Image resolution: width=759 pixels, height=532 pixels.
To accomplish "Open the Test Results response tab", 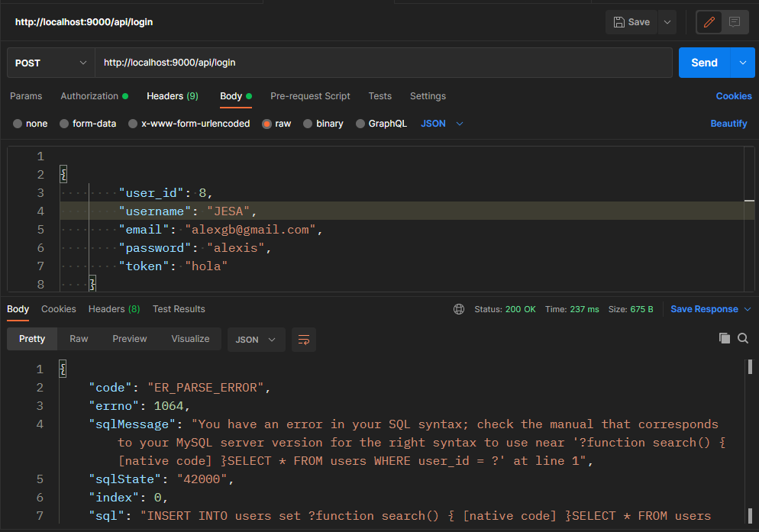I will pos(179,309).
